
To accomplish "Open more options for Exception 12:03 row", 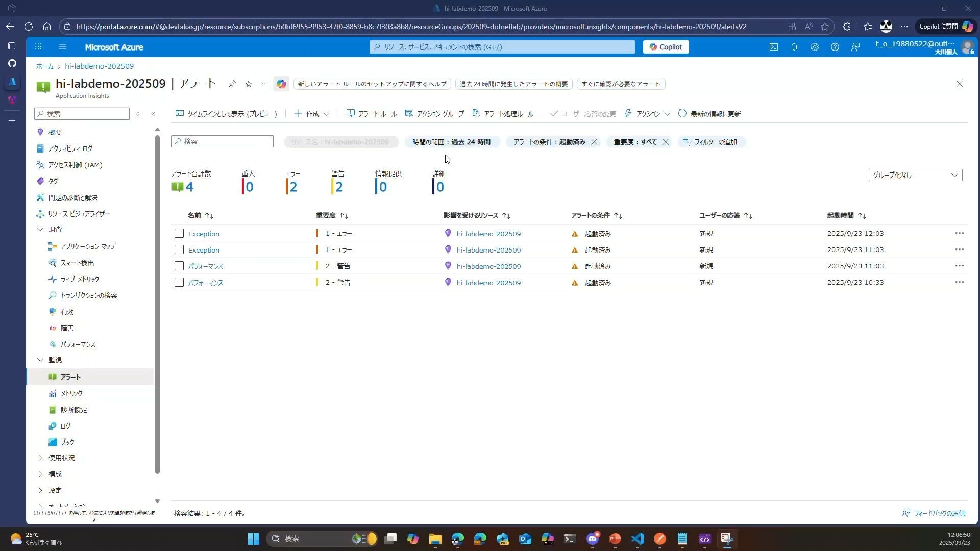I will pyautogui.click(x=960, y=233).
